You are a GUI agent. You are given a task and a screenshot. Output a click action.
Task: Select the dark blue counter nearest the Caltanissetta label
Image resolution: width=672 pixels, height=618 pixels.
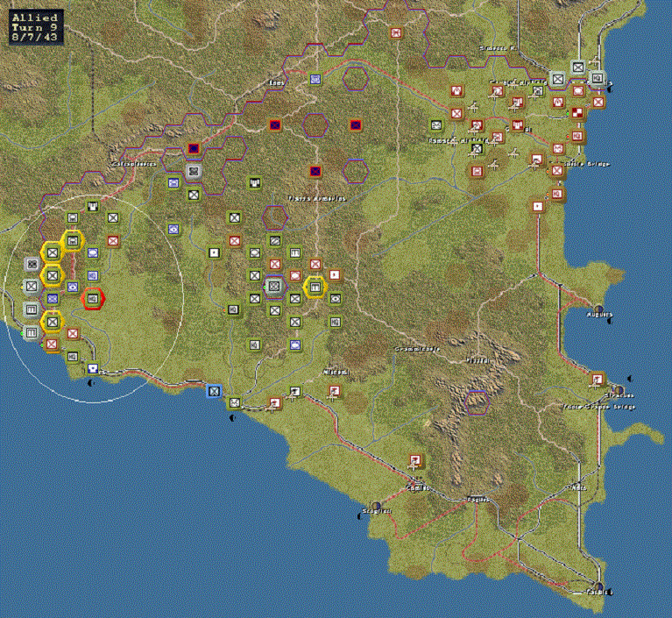coord(194,148)
